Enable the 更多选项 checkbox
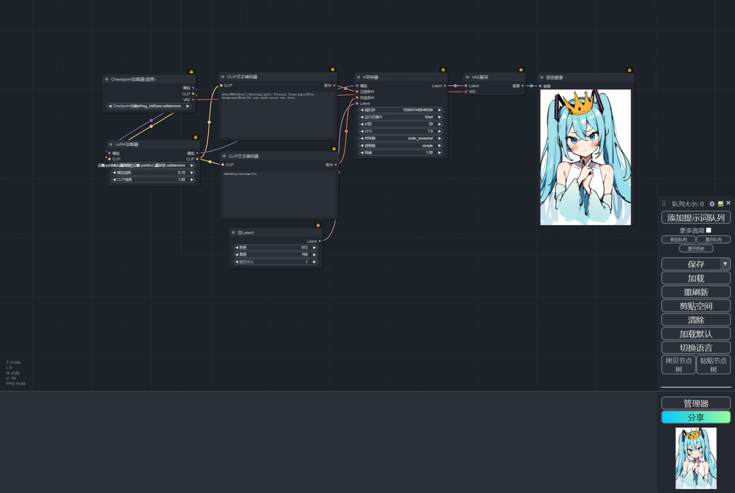This screenshot has width=735, height=493. coord(708,230)
